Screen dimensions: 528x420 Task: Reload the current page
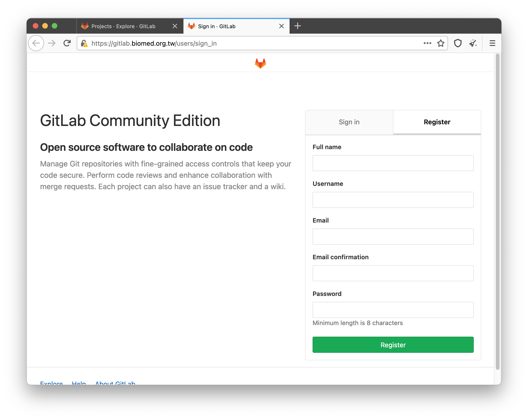[67, 43]
